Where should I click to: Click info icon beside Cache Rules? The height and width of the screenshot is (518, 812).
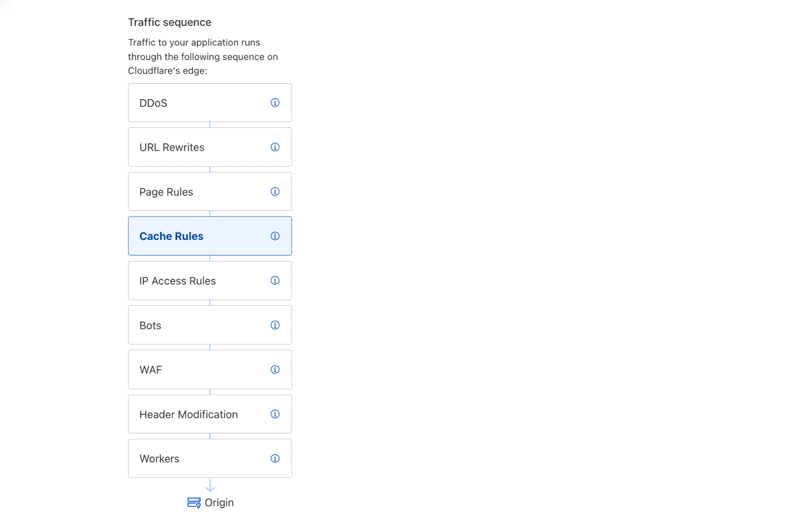(x=275, y=236)
